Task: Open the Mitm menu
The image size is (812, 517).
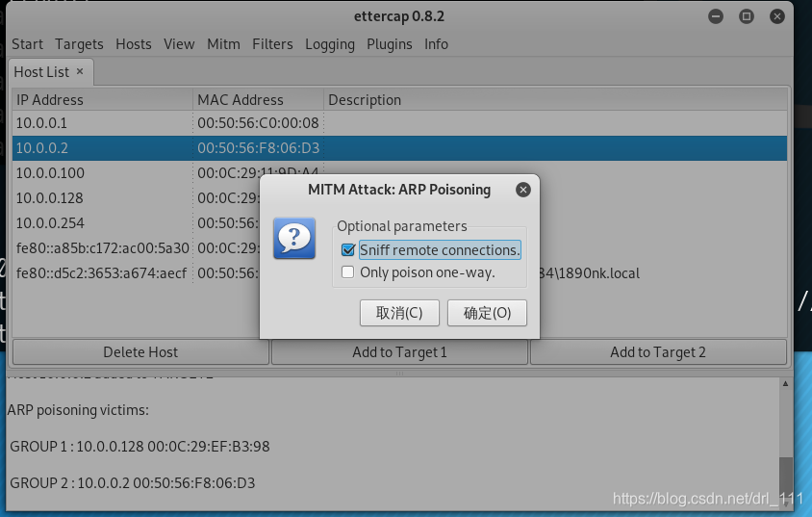Action: 224,44
